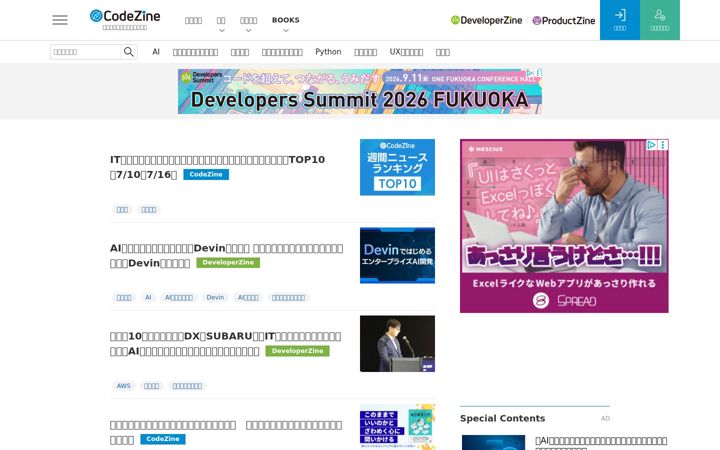Open the TOP10 7/10-7/16 article headline
720x450 pixels.
(217, 167)
